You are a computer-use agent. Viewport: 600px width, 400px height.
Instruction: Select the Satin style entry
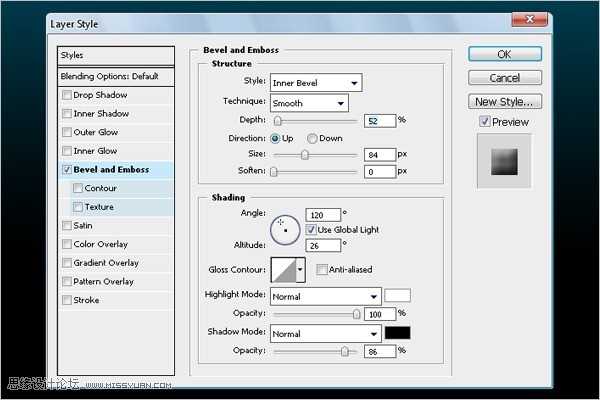coord(82,226)
